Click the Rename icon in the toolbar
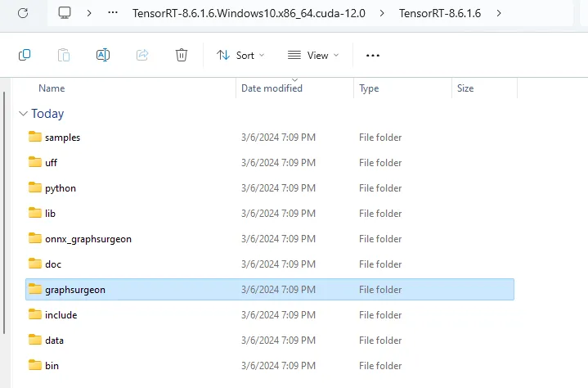 pos(103,55)
